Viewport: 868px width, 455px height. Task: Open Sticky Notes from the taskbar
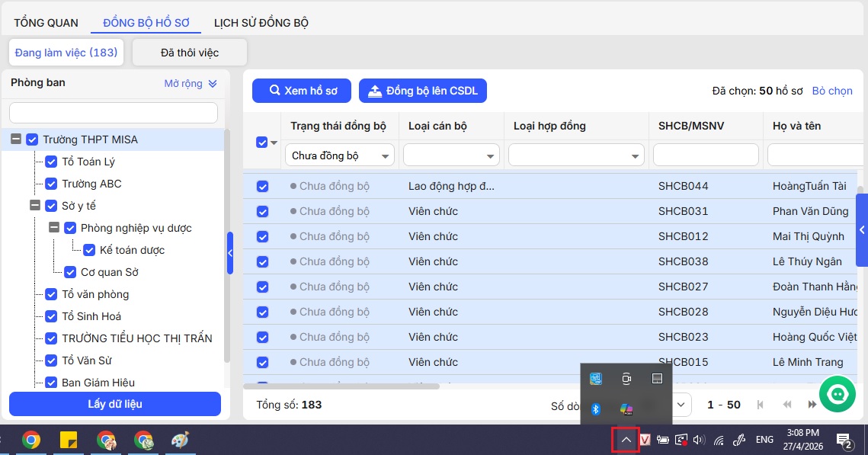click(69, 440)
